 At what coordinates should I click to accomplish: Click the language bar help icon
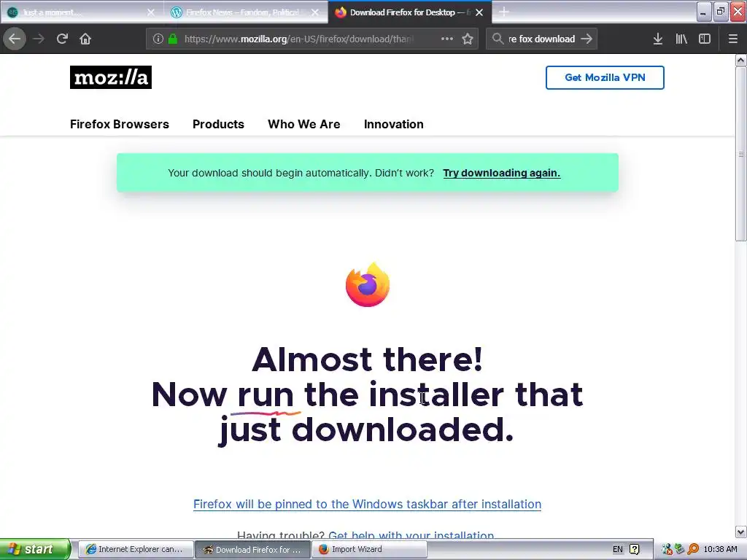(635, 549)
